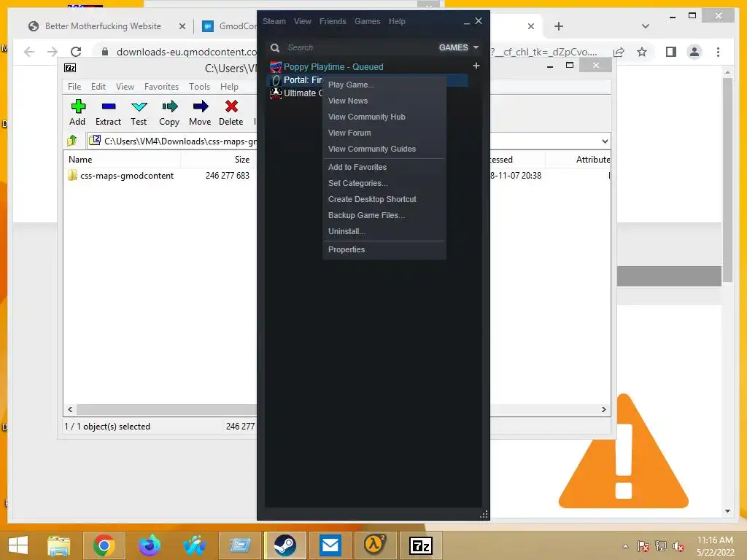The width and height of the screenshot is (747, 560).
Task: Open the 7-Zip File menu
Action: (74, 87)
